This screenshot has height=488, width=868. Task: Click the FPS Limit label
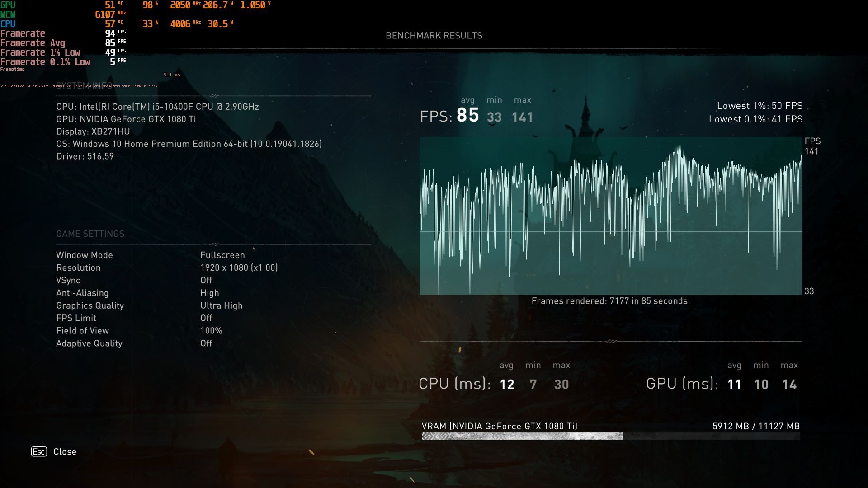[76, 318]
